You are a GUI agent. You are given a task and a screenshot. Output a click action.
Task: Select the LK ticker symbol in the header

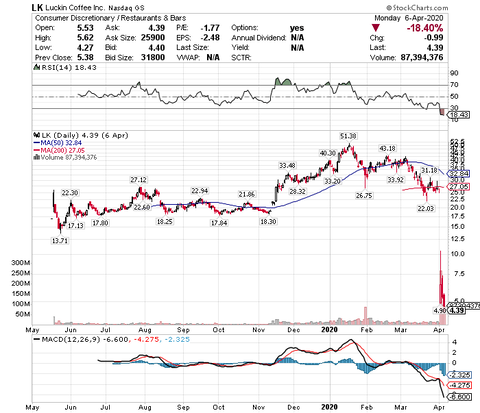[37, 7]
